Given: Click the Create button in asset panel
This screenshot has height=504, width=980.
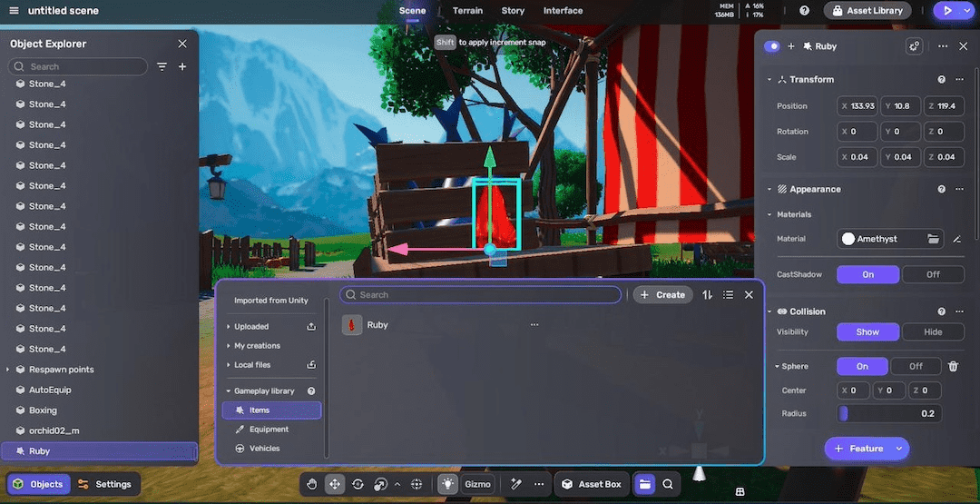Looking at the screenshot, I should coord(662,295).
